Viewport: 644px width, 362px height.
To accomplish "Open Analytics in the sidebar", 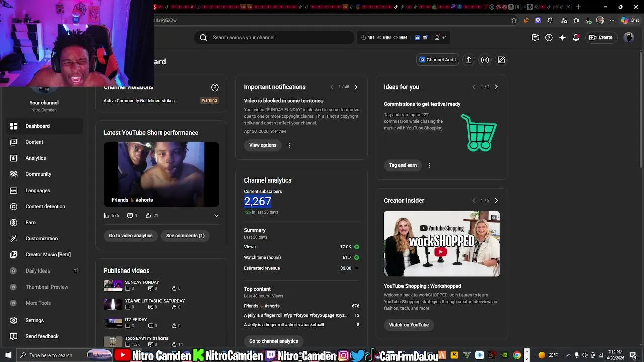I will [x=44, y=158].
